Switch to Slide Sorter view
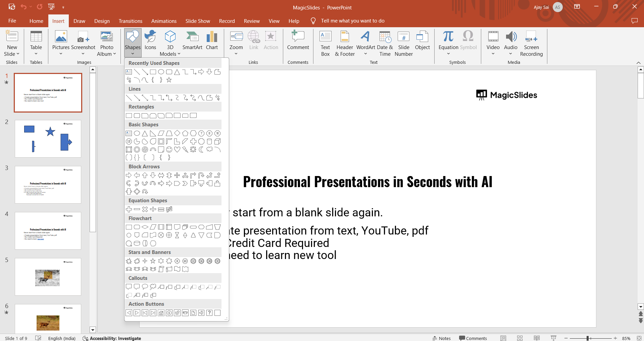The height and width of the screenshot is (341, 644). 520,338
